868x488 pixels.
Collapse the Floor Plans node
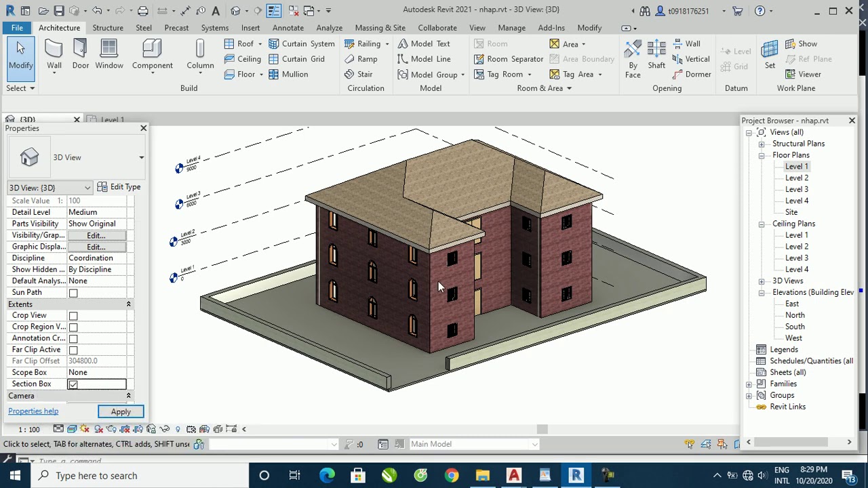click(762, 155)
